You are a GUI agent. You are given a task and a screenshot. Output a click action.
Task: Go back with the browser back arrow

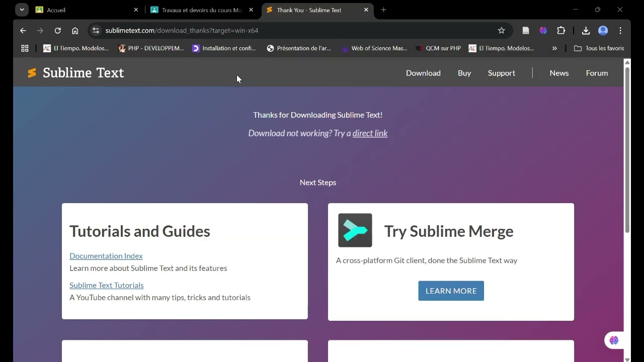(23, 31)
